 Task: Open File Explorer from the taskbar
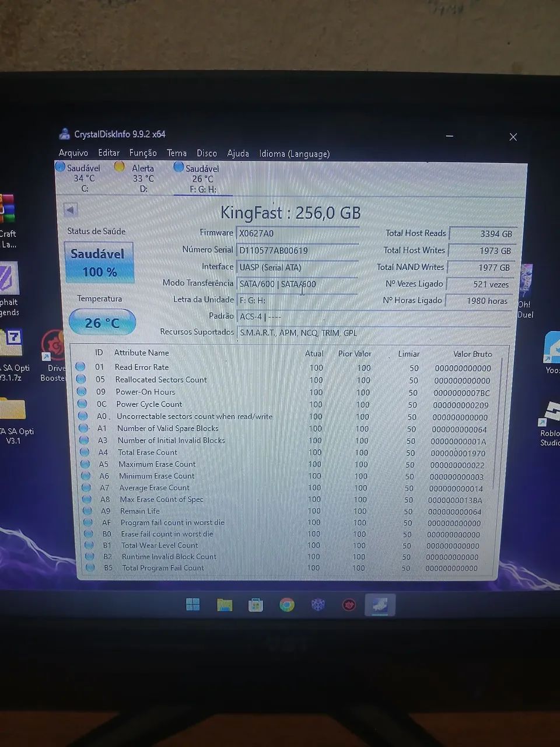click(225, 605)
